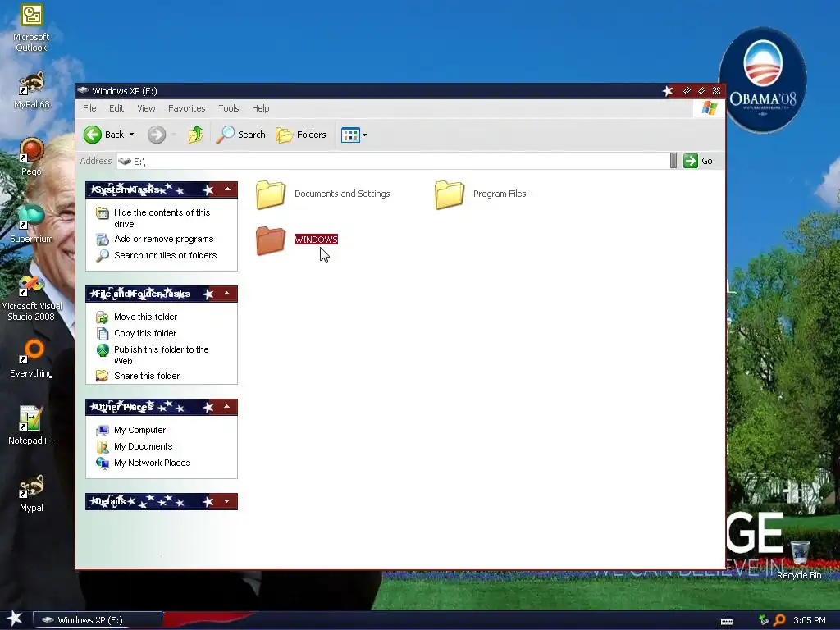The height and width of the screenshot is (630, 840).
Task: Click the Windows flag logo in menu bar
Action: click(x=709, y=108)
